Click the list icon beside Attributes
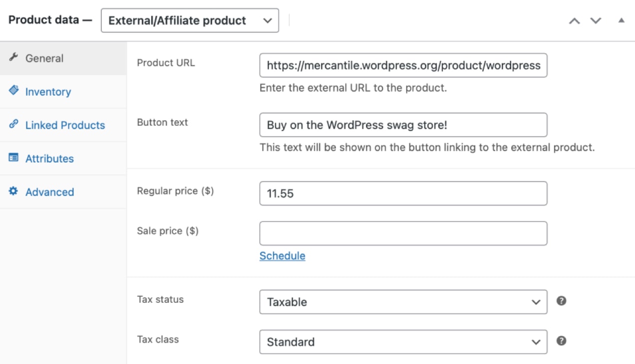 (13, 158)
